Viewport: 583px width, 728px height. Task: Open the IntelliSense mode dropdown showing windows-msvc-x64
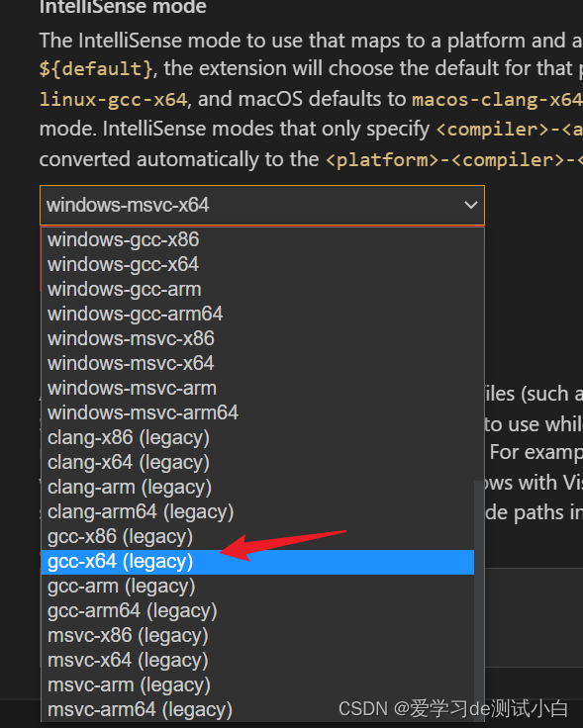[x=262, y=205]
